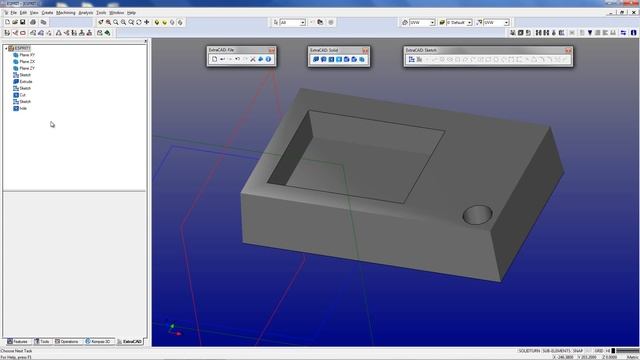Open the '0 Default' layer dropdown
Image resolution: width=640 pixels, height=360 pixels.
coord(469,22)
